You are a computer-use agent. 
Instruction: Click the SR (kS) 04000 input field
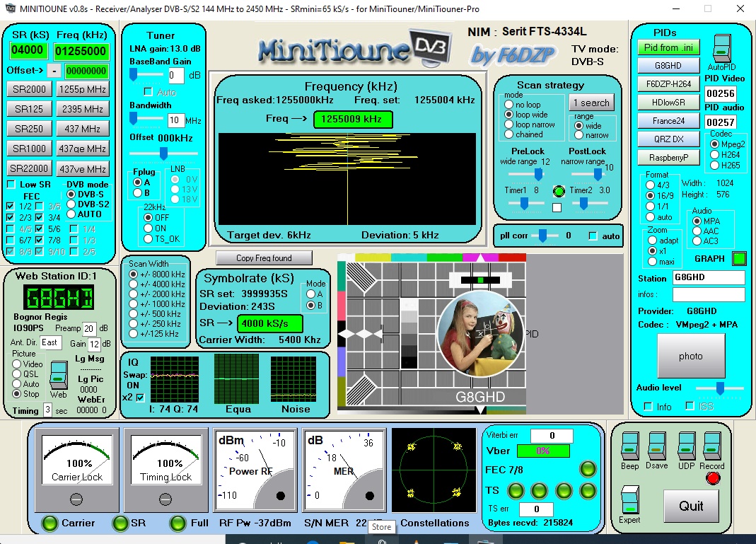[x=28, y=50]
